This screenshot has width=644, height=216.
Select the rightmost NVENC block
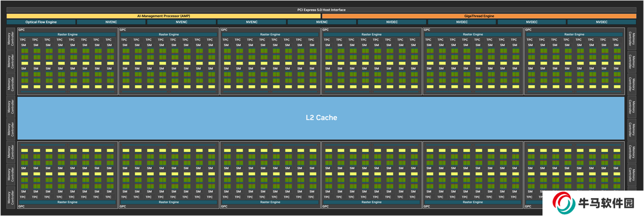tap(322, 22)
